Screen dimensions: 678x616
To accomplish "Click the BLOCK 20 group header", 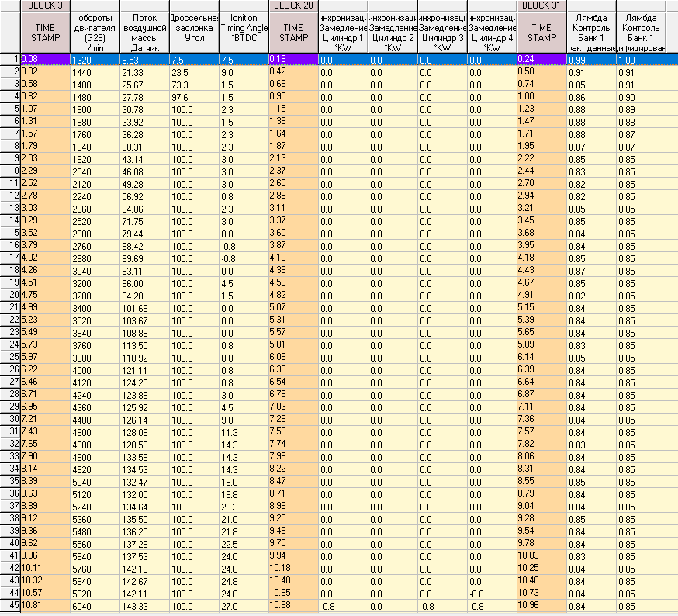I will tap(292, 5).
